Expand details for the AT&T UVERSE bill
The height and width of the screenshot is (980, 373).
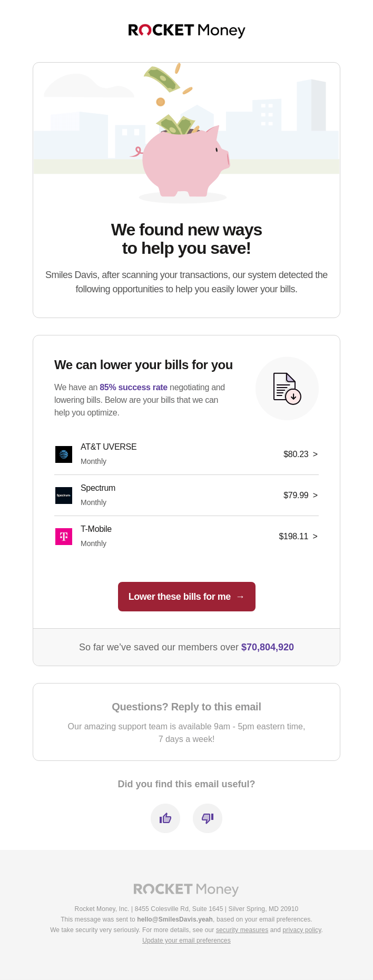pyautogui.click(x=315, y=454)
